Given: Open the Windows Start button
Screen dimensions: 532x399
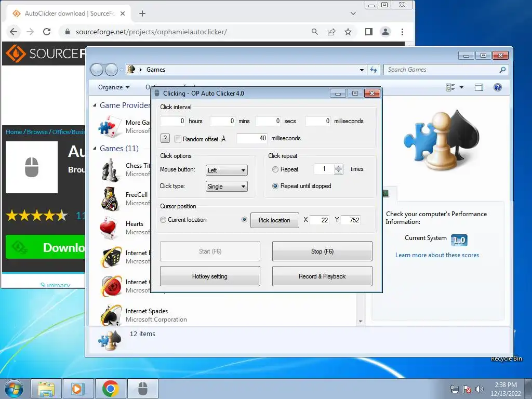Looking at the screenshot, I should pyautogui.click(x=14, y=389).
